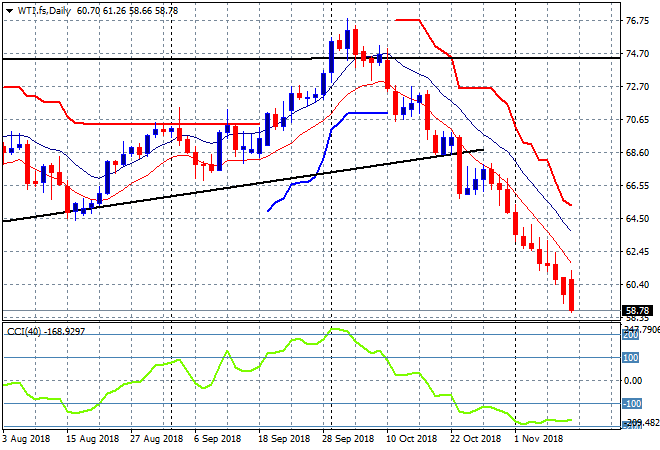Click the current price label 58.78
The image size is (660, 450).
click(x=637, y=311)
